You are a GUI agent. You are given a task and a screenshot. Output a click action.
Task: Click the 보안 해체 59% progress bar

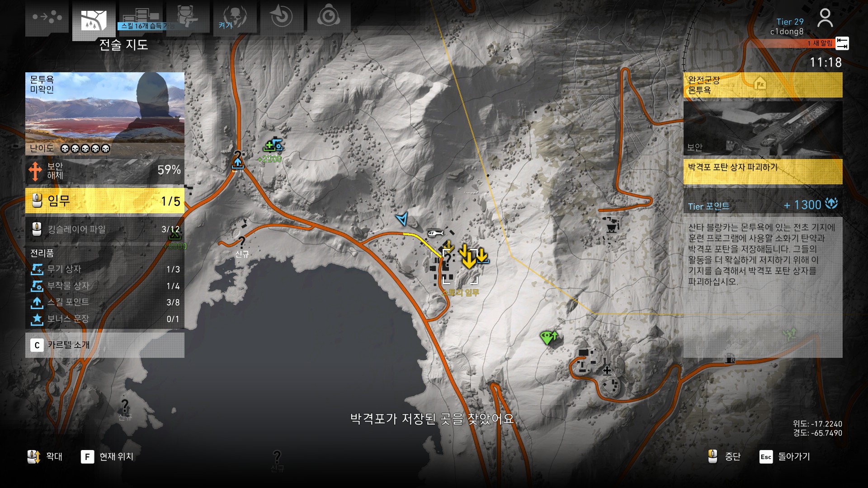pyautogui.click(x=105, y=171)
